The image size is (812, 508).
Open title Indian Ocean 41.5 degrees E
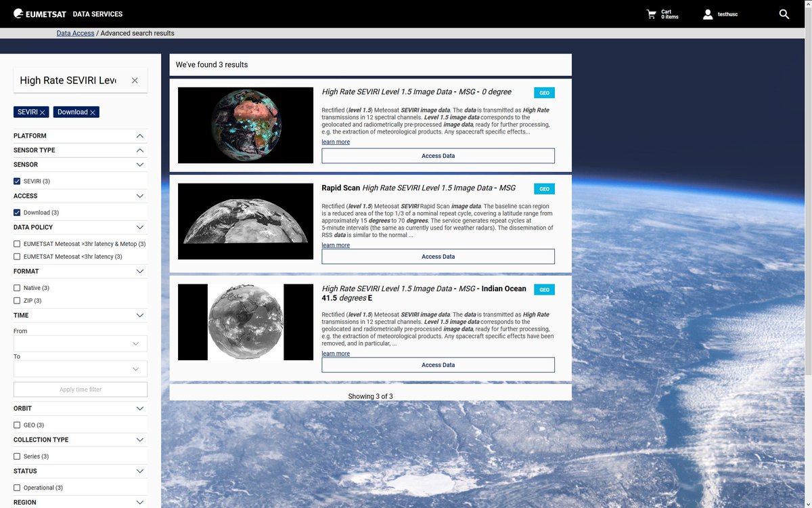[x=424, y=293]
